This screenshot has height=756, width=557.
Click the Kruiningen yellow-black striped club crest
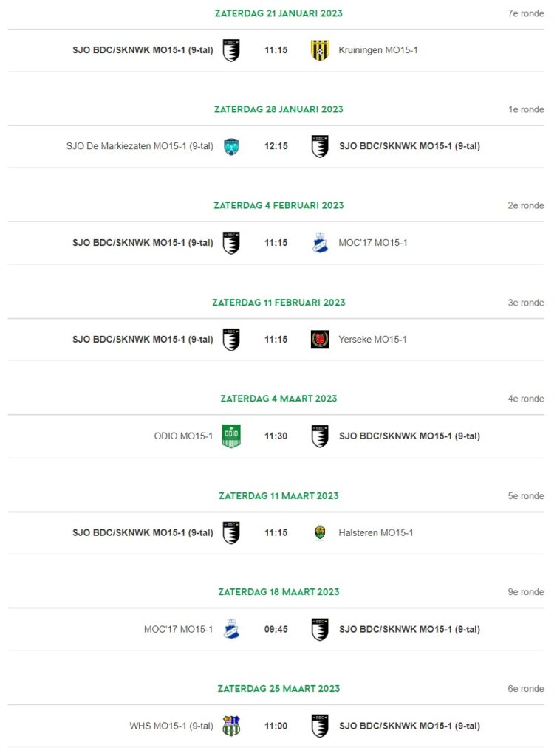320,50
